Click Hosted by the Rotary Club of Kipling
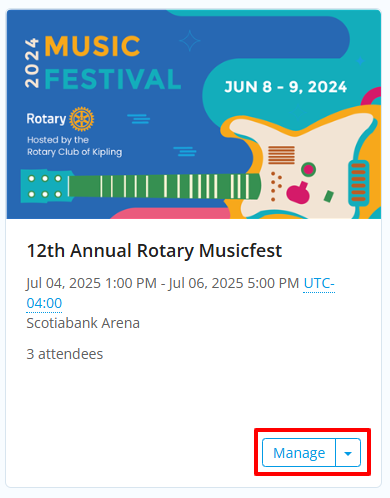This screenshot has width=390, height=498. point(75,146)
